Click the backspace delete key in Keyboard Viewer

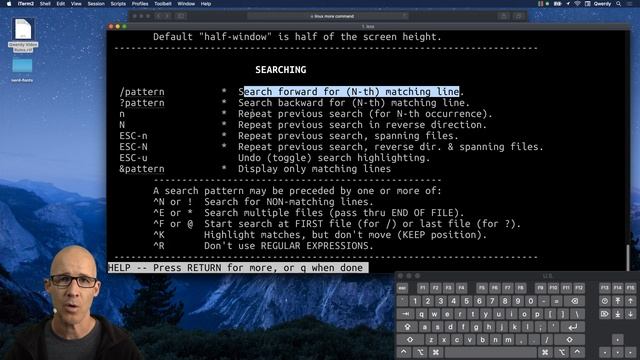pos(574,301)
